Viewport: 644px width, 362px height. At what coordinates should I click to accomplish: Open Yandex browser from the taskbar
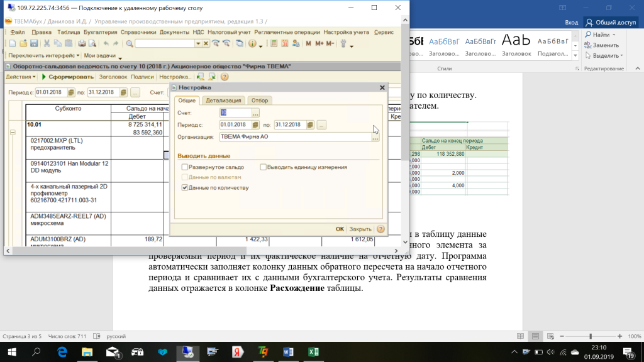(237, 352)
